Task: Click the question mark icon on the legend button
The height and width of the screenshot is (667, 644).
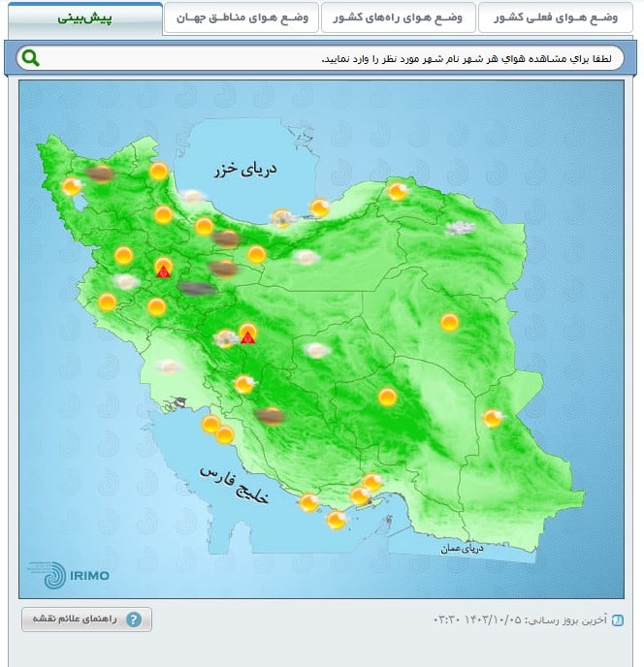Action: [134, 619]
